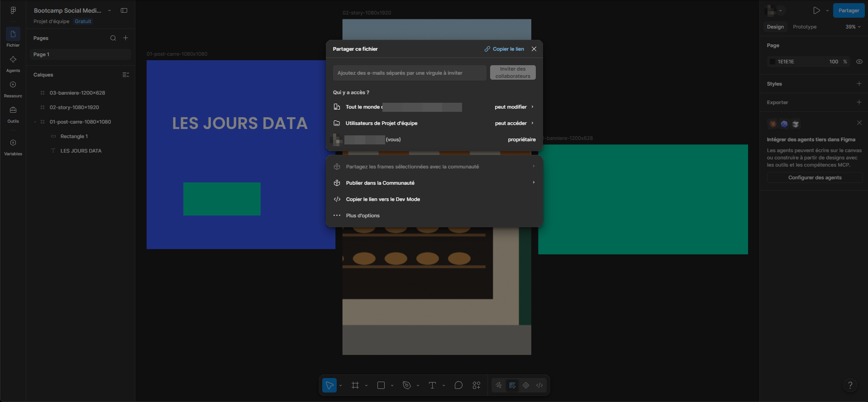Open Pen tool options dropdown arrow
The image size is (868, 402).
(x=418, y=385)
